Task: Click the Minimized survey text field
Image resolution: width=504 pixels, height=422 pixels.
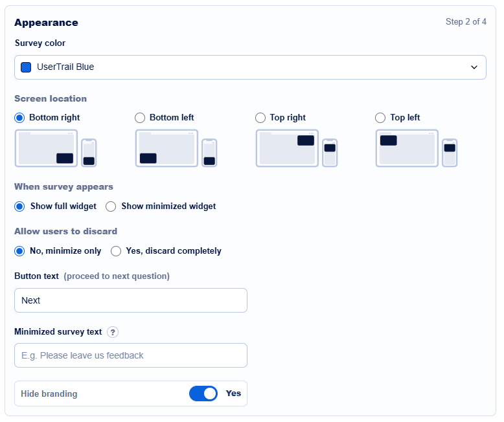Action: (x=131, y=355)
